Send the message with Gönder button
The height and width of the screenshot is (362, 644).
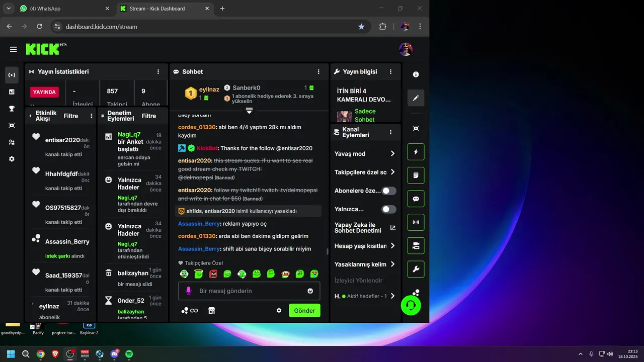tap(305, 310)
